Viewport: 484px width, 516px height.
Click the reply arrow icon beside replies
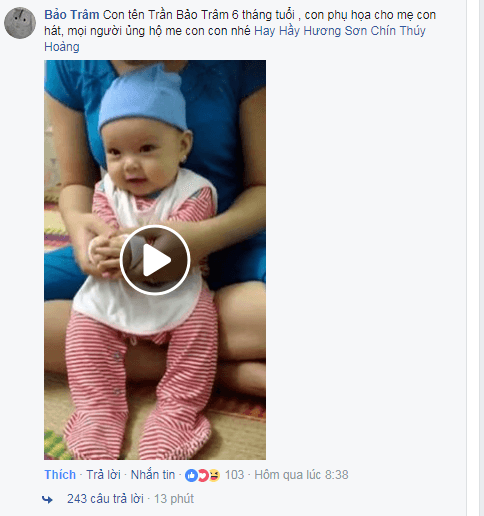point(47,499)
